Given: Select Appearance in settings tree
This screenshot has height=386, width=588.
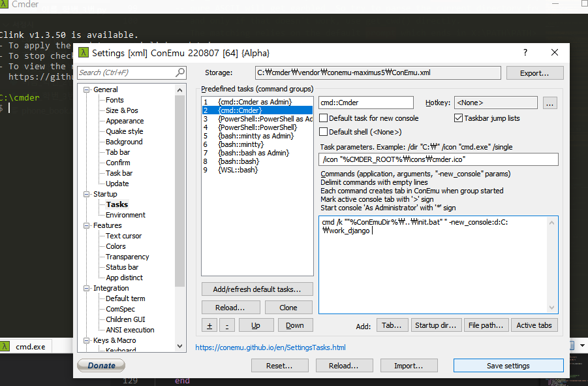Looking at the screenshot, I should [x=125, y=121].
